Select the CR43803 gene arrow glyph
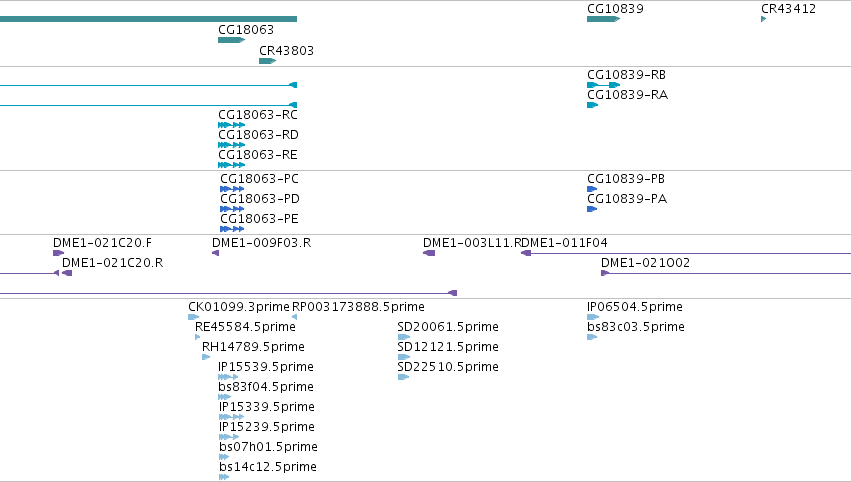This screenshot has width=851, height=482. pos(268,61)
